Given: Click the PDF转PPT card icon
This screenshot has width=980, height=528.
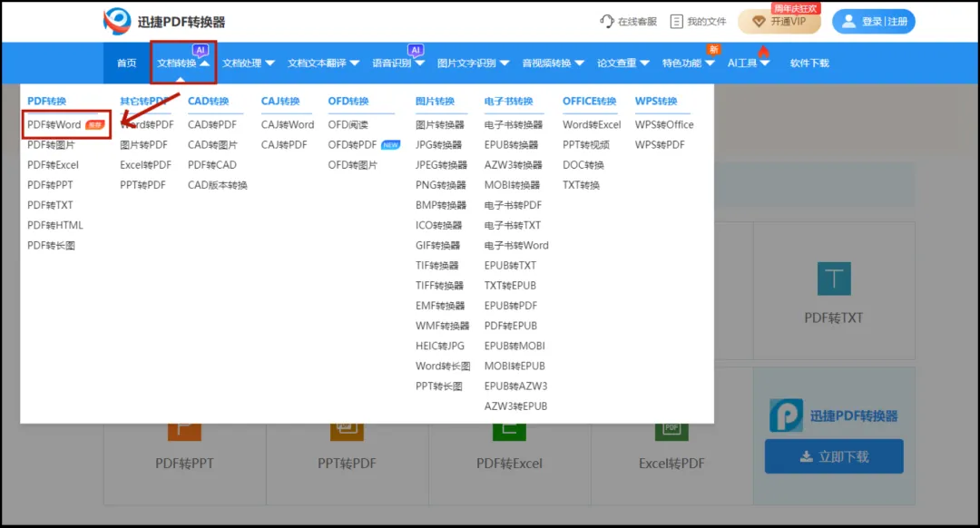Looking at the screenshot, I should 184,432.
